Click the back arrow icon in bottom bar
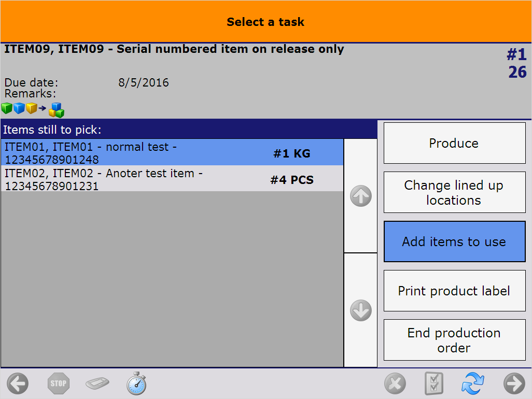This screenshot has width=532, height=399. coord(18,384)
